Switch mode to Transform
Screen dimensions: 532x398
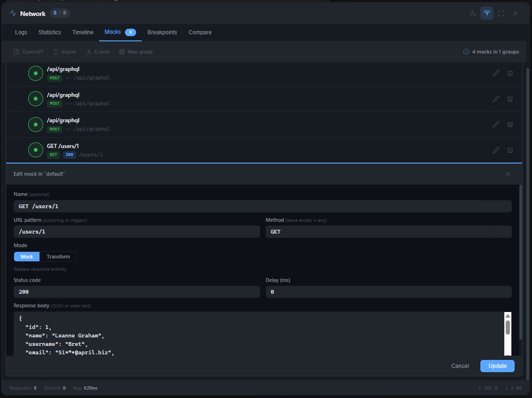pos(58,257)
